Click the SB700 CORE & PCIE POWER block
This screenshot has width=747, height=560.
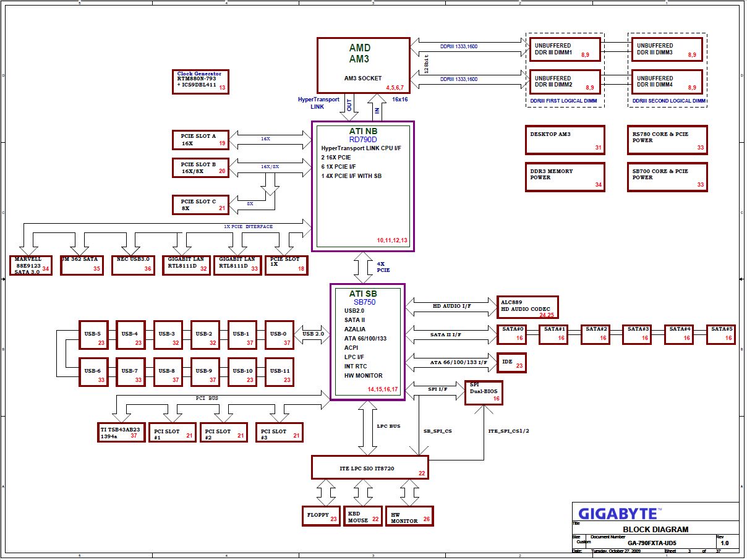667,177
